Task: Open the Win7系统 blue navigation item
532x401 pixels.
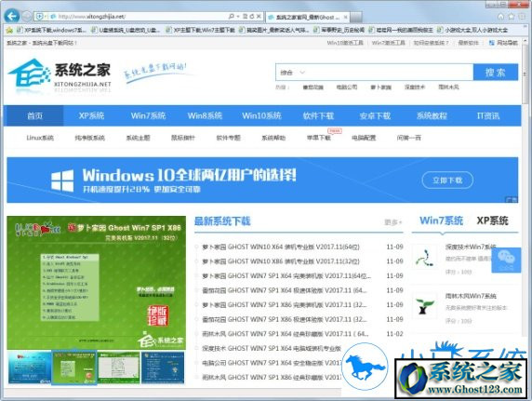Action: tap(148, 115)
